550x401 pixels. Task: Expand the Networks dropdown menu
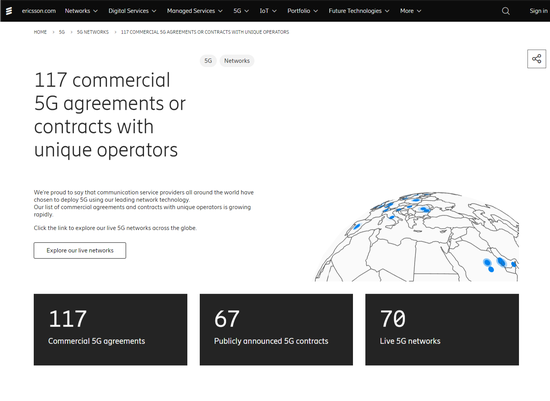click(x=81, y=11)
